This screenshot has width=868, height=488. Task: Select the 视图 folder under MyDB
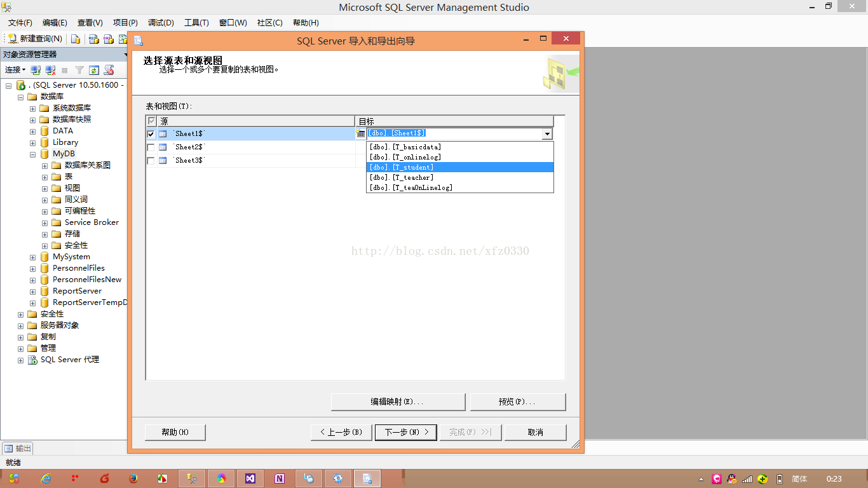[72, 188]
